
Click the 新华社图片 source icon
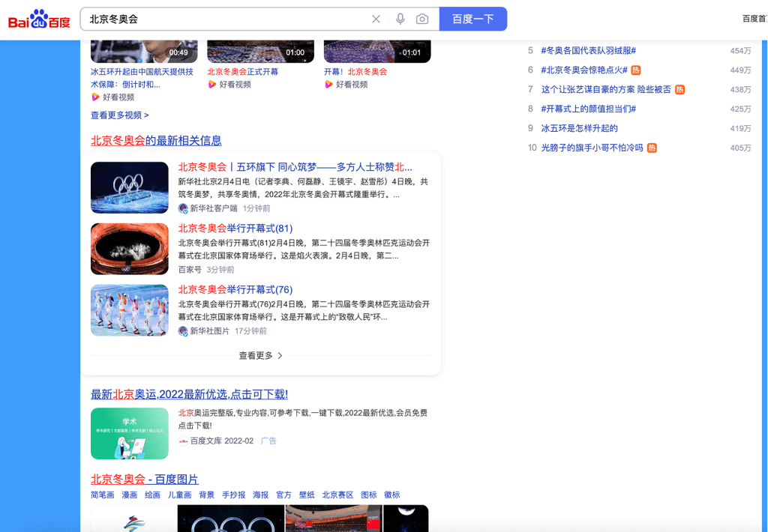(183, 331)
